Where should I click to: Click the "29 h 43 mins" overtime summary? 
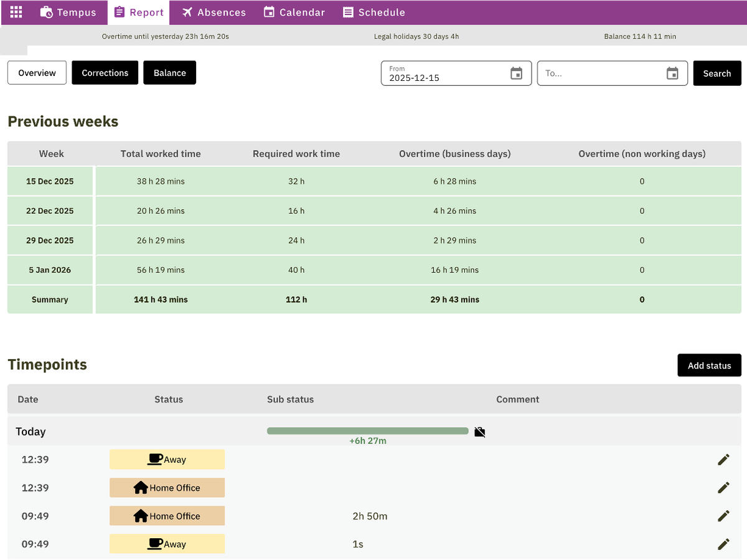point(455,299)
